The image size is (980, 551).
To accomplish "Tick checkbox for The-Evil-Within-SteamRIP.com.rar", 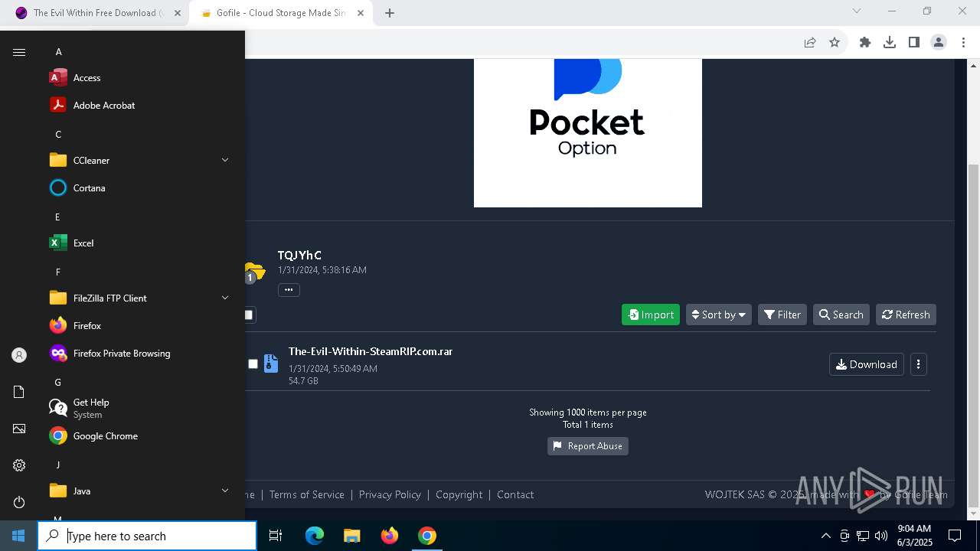I will [253, 364].
